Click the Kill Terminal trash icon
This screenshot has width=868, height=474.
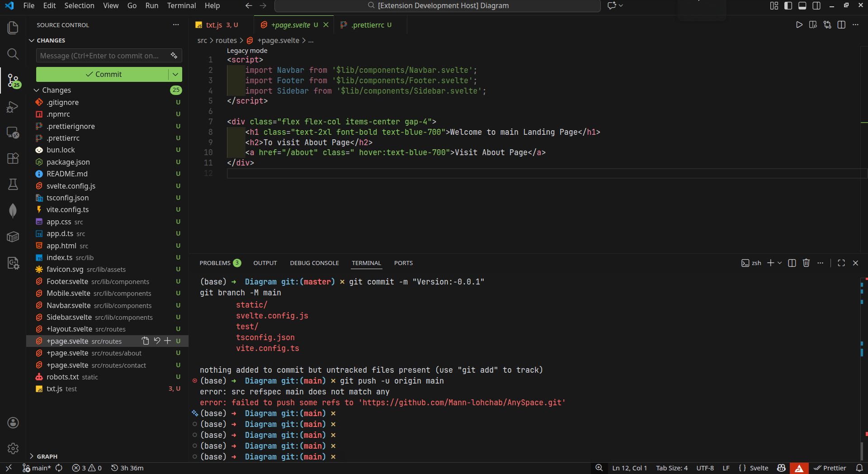click(x=806, y=263)
